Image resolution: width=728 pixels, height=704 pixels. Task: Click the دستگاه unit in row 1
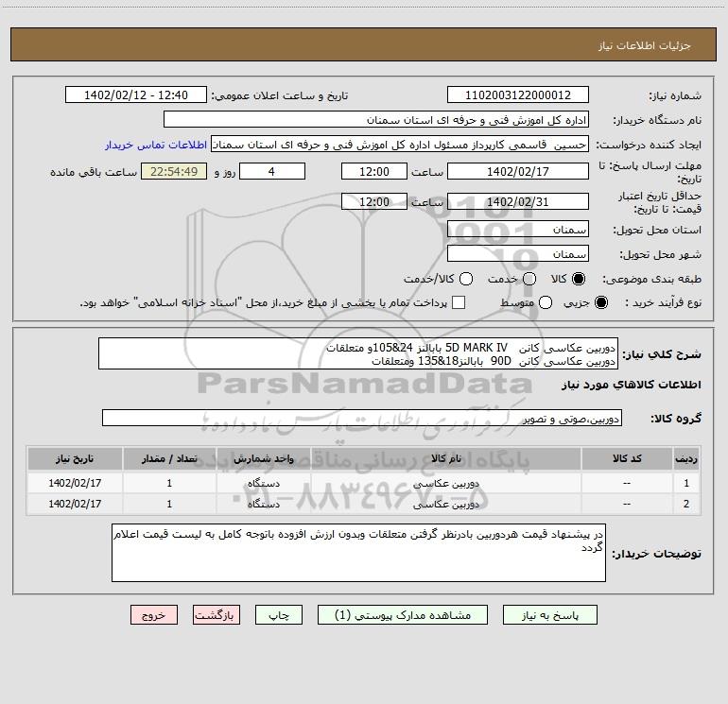[263, 483]
